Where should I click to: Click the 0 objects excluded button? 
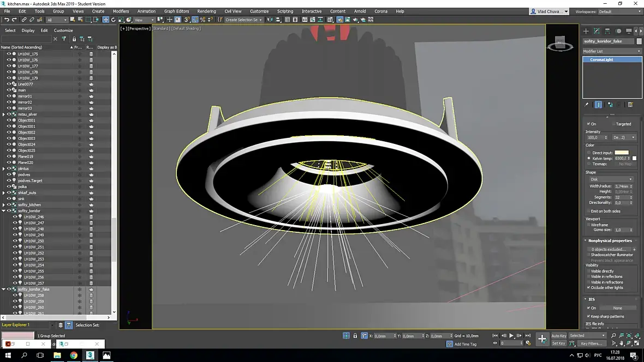[609, 250]
